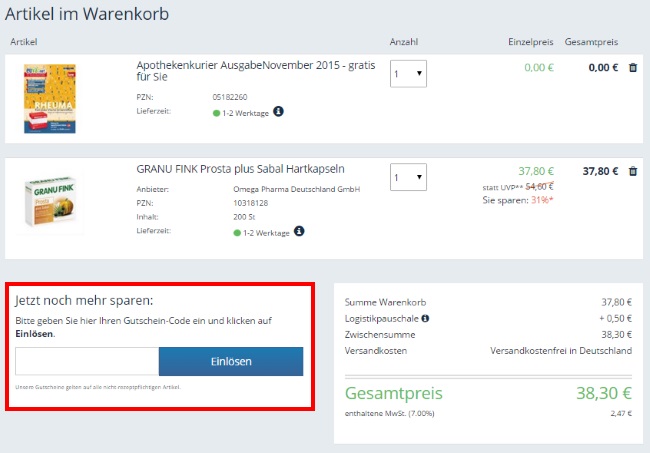Viewport: 650px width, 453px height.
Task: Click the Einzelpreis column header
Action: coord(531,42)
